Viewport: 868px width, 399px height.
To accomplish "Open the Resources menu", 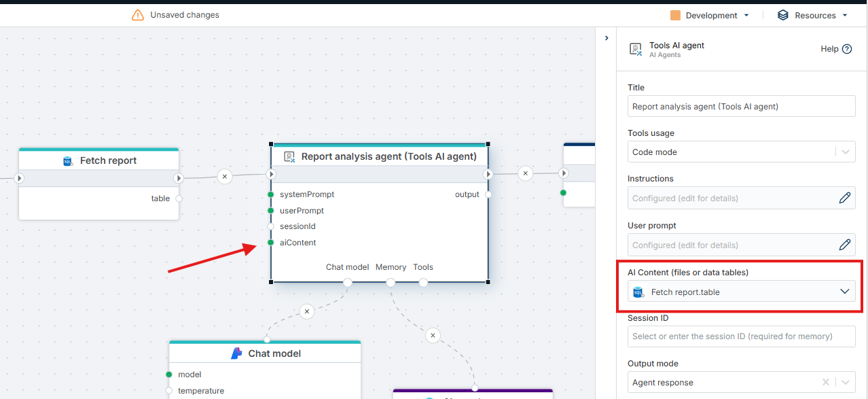I will pyautogui.click(x=812, y=15).
